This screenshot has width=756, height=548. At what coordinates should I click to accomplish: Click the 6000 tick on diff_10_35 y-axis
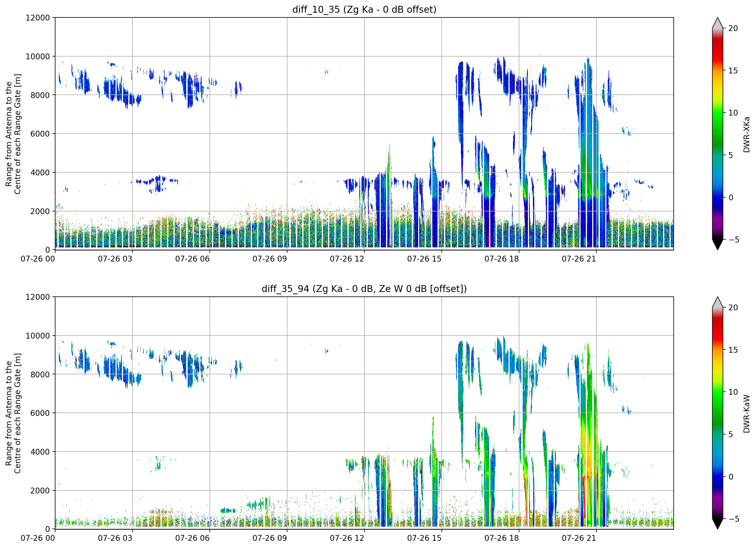pyautogui.click(x=40, y=134)
